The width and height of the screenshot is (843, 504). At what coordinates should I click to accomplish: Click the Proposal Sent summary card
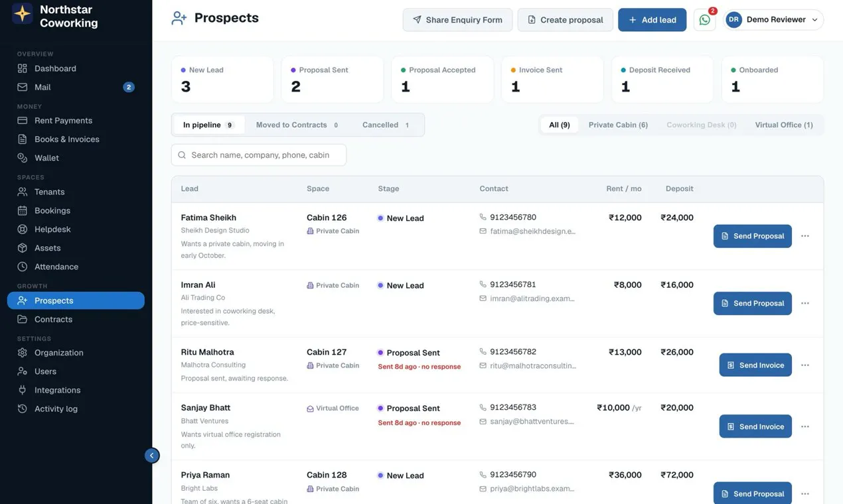(x=333, y=80)
